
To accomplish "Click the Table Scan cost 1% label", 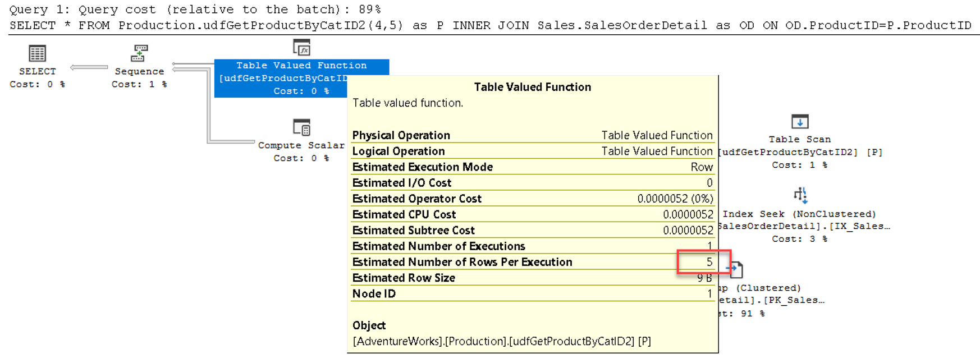I will coord(799,165).
